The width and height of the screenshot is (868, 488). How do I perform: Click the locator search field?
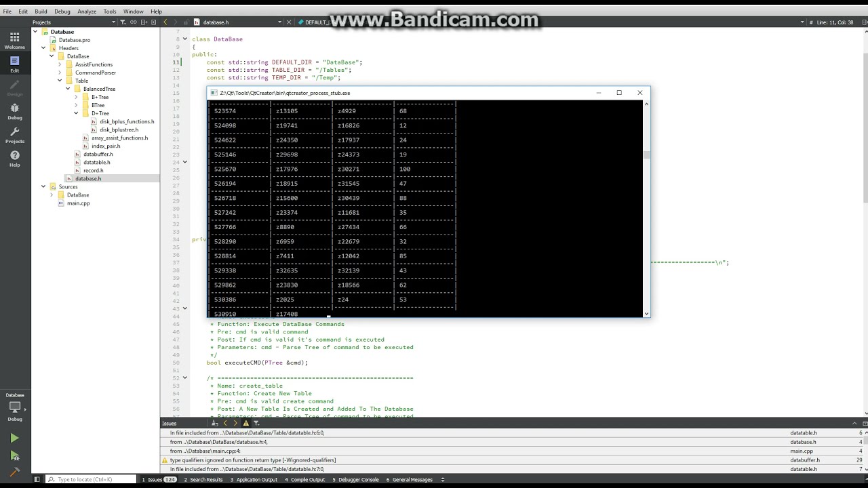pos(92,479)
